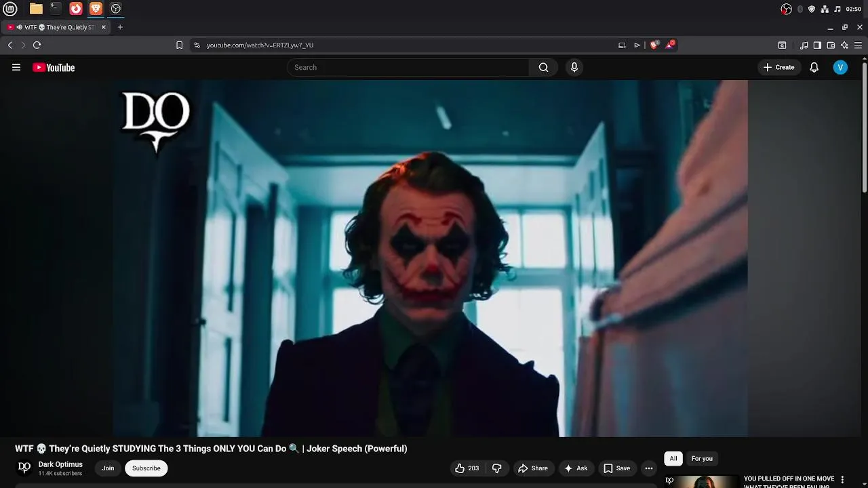
Task: Open a new browser tab
Action: click(x=120, y=27)
